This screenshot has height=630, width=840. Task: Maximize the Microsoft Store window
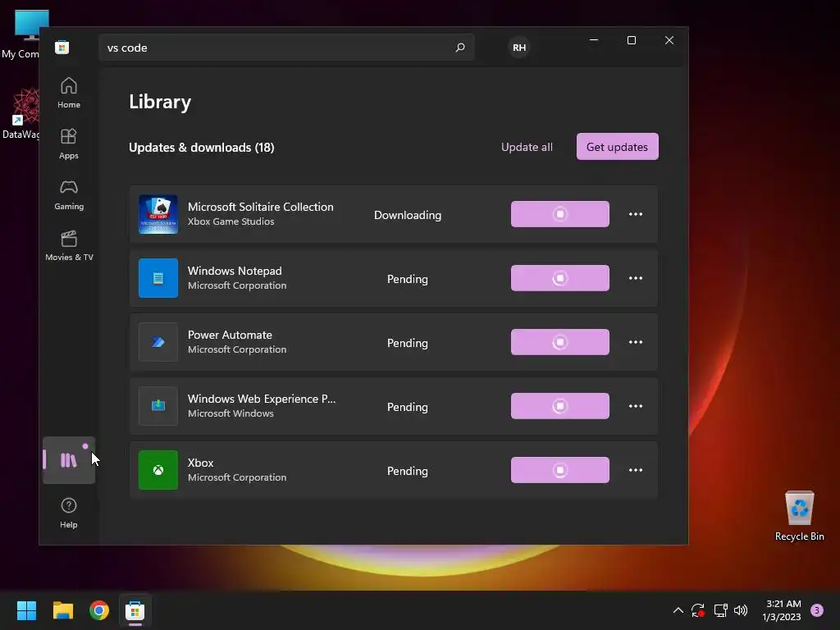(x=632, y=40)
